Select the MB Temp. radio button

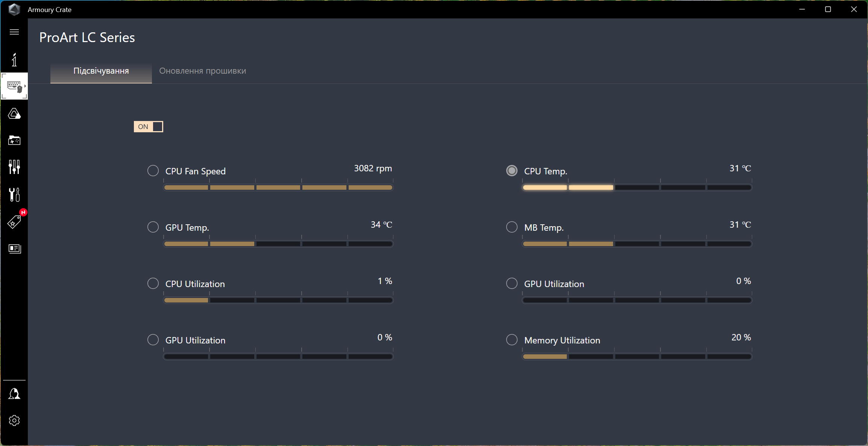click(x=512, y=227)
